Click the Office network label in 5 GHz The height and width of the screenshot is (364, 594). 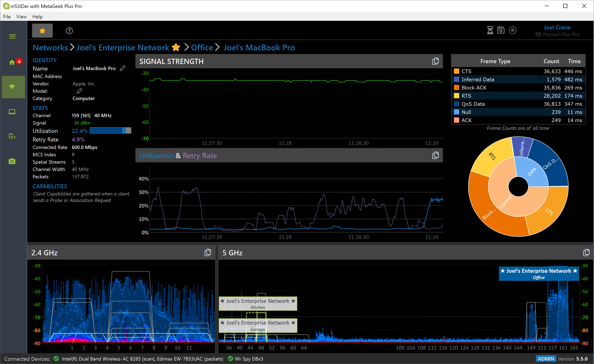click(539, 274)
